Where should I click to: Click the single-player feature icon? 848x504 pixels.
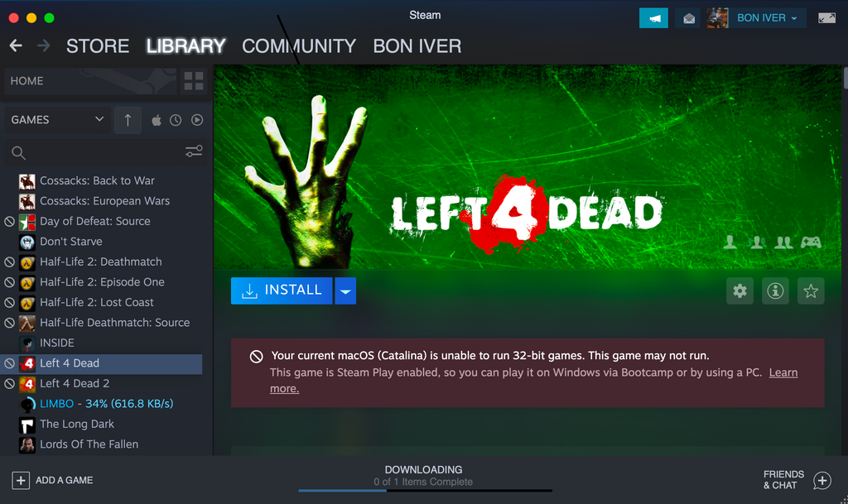730,242
